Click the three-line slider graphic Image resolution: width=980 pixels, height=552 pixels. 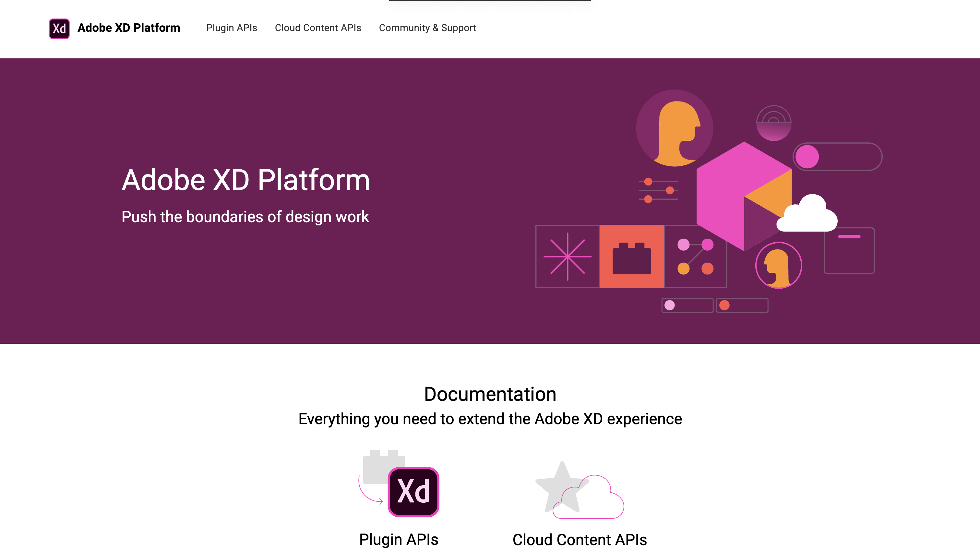coord(659,190)
